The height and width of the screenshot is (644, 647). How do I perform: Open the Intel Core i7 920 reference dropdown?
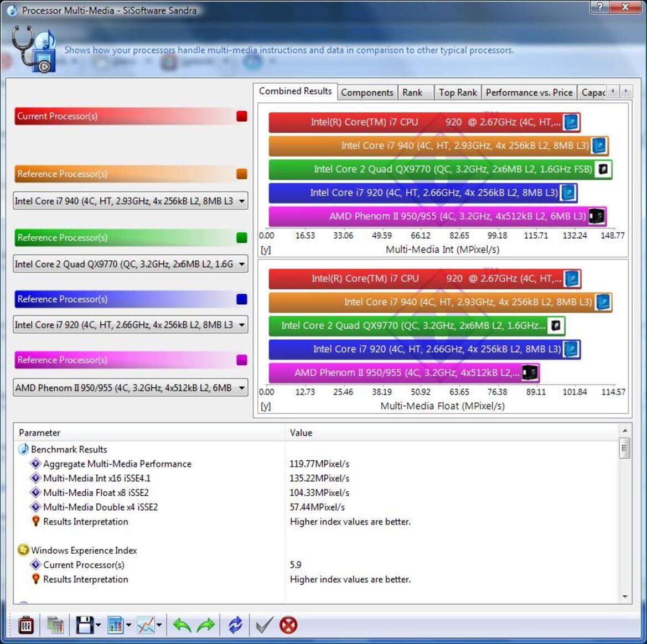131,325
